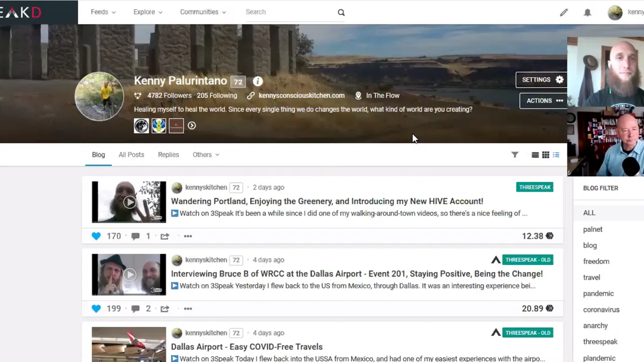Viewport: 644px width, 362px height.
Task: Open the second profile badge
Action: [x=159, y=126]
